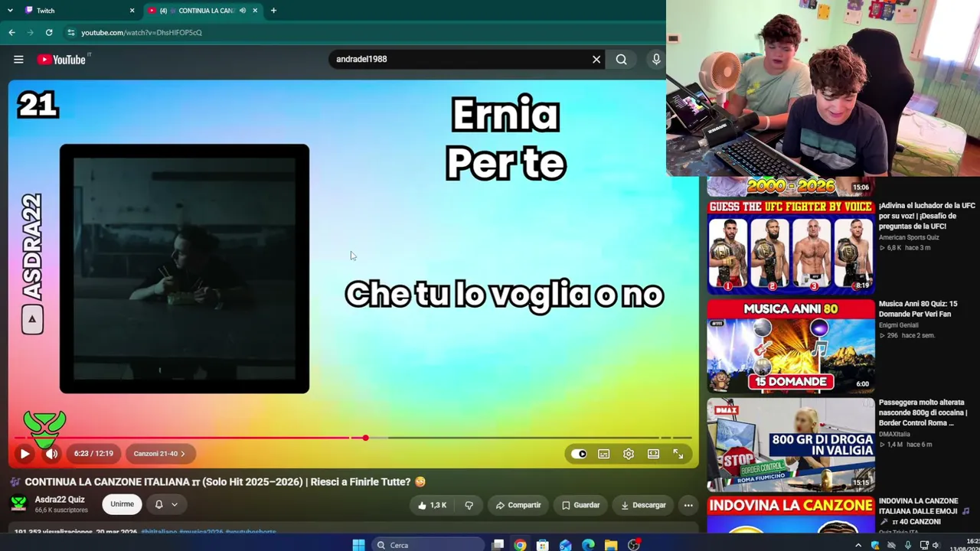The height and width of the screenshot is (551, 980).
Task: Open the player settings gear
Action: 629,454
